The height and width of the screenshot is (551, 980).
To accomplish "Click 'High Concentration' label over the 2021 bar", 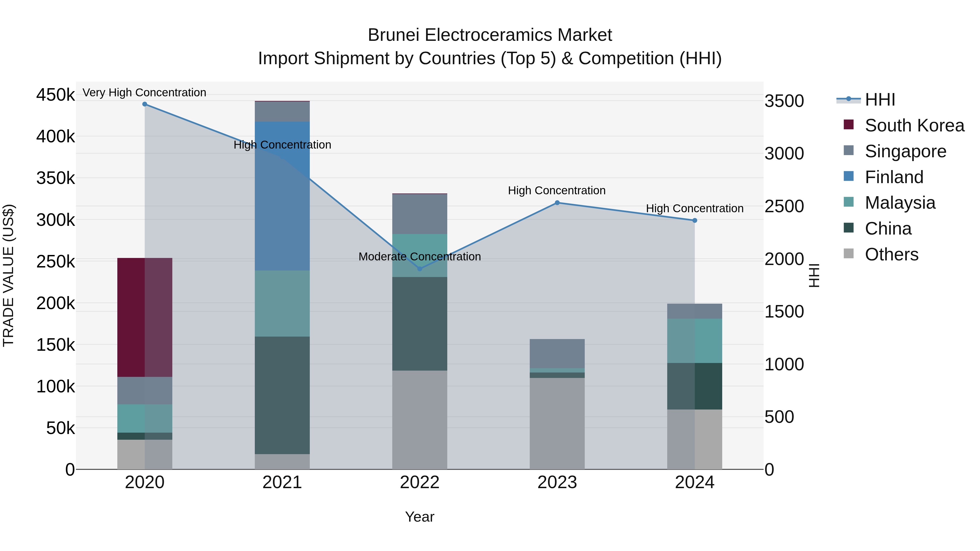I will click(x=282, y=145).
